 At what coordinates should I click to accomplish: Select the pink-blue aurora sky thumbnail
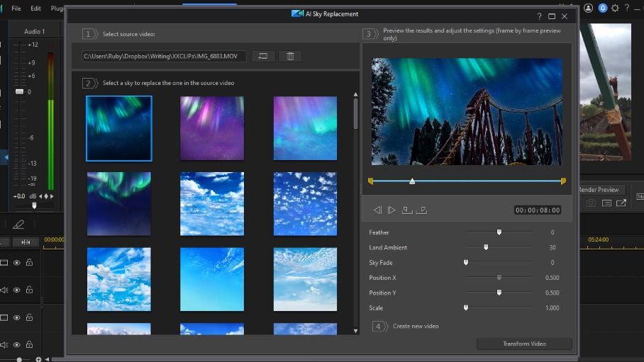(x=305, y=128)
